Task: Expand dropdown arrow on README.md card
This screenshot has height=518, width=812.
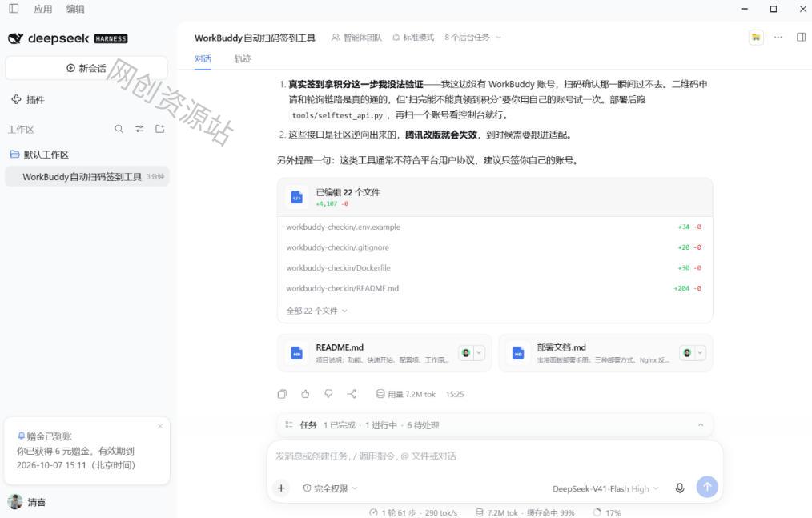Action: (x=479, y=353)
